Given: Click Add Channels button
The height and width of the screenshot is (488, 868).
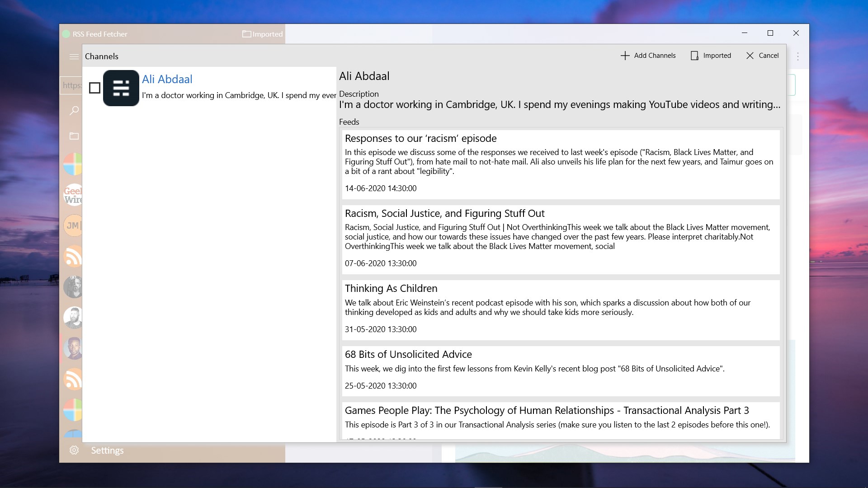Looking at the screenshot, I should [648, 56].
